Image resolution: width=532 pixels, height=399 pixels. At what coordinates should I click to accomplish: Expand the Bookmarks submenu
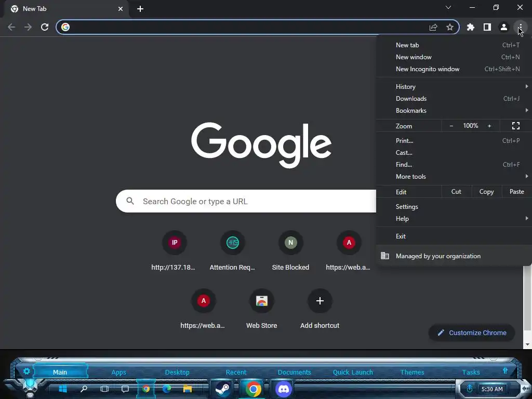click(454, 111)
